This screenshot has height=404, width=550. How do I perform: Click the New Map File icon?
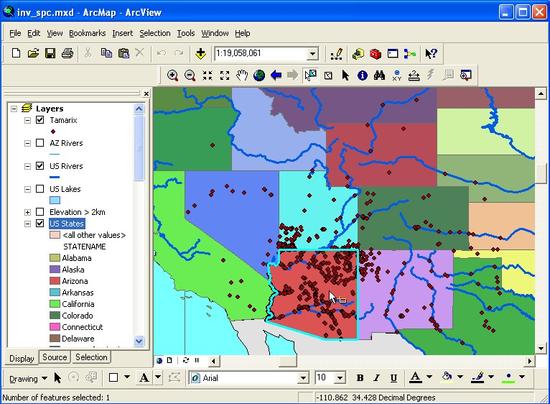point(16,53)
